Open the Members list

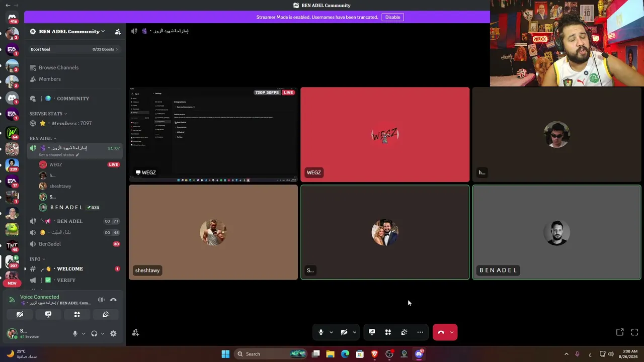click(x=74, y=79)
